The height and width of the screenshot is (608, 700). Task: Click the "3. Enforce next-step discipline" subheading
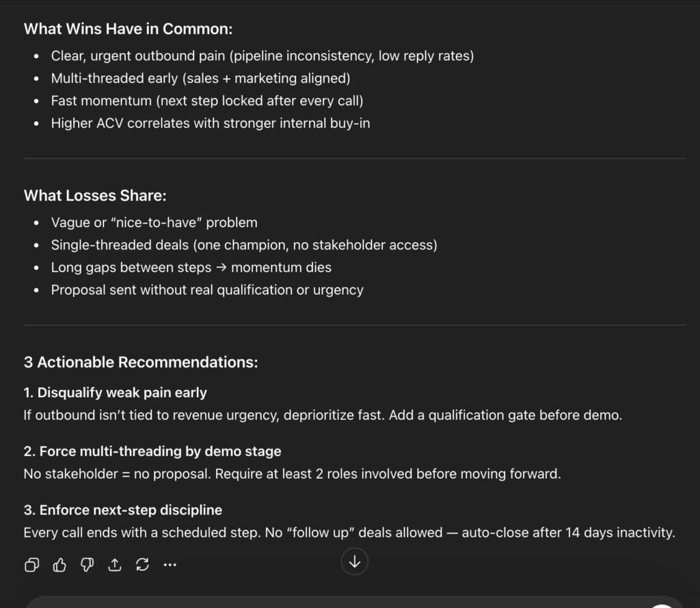tap(122, 510)
